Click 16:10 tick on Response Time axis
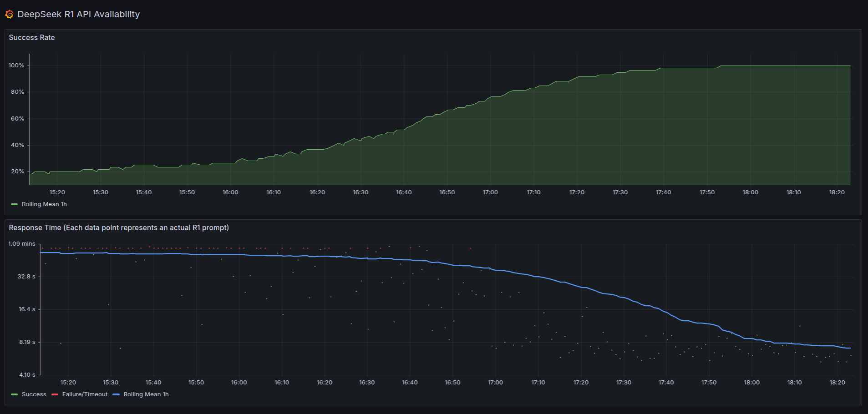868x414 pixels. tap(282, 383)
